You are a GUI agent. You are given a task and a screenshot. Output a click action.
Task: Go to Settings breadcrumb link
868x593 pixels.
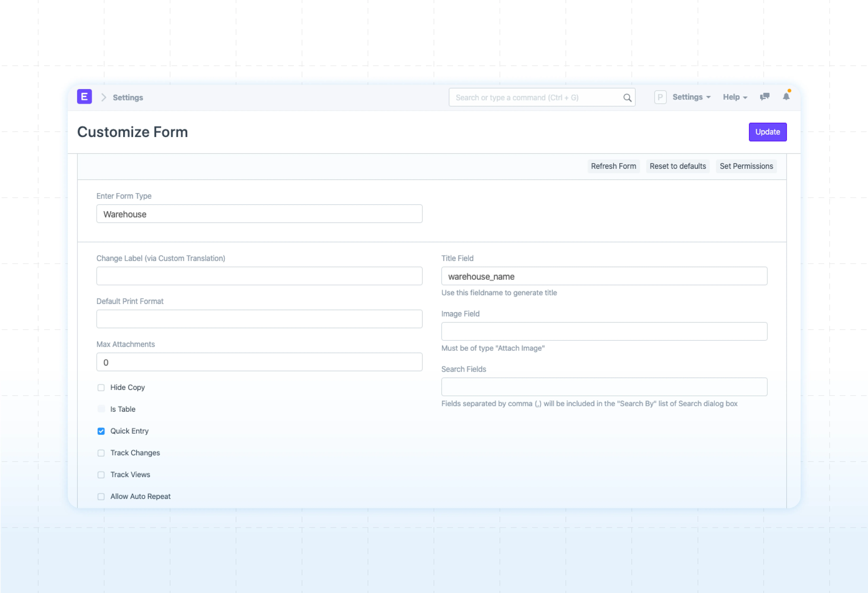(x=128, y=98)
